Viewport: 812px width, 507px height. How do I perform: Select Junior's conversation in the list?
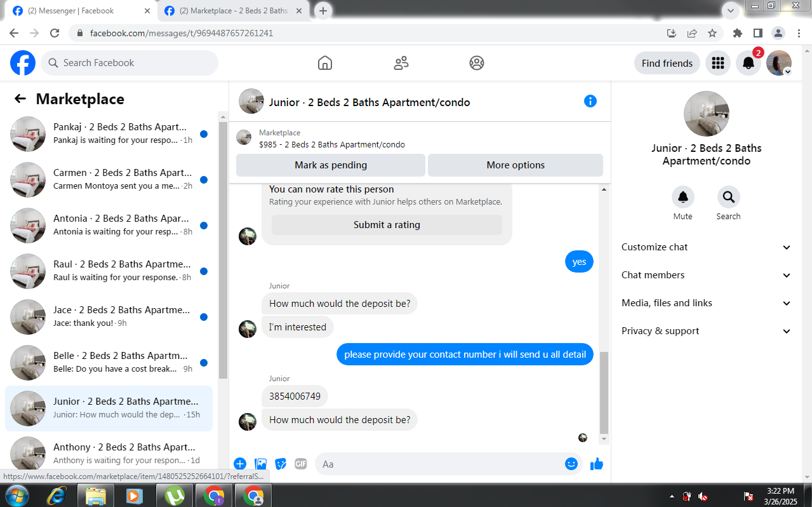pos(109,409)
